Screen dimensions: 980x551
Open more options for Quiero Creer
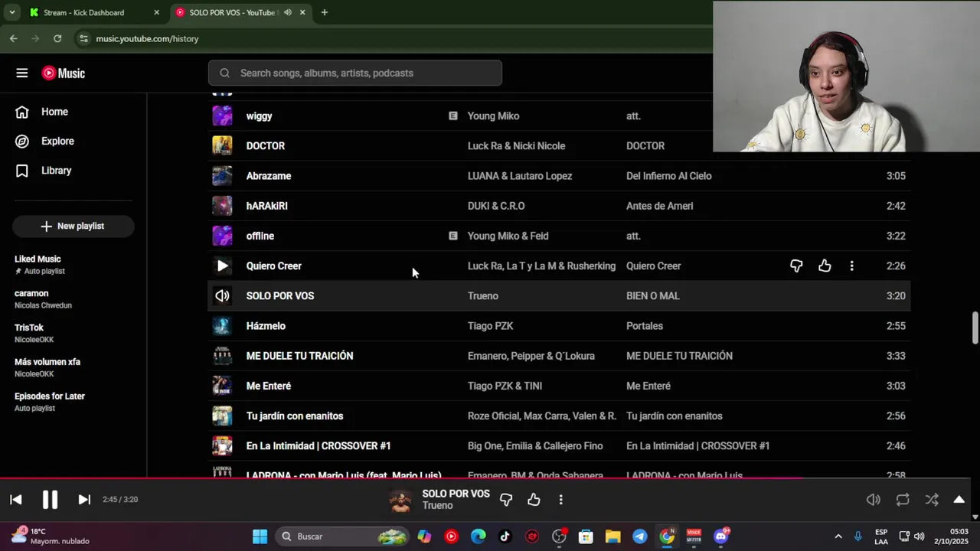point(851,266)
